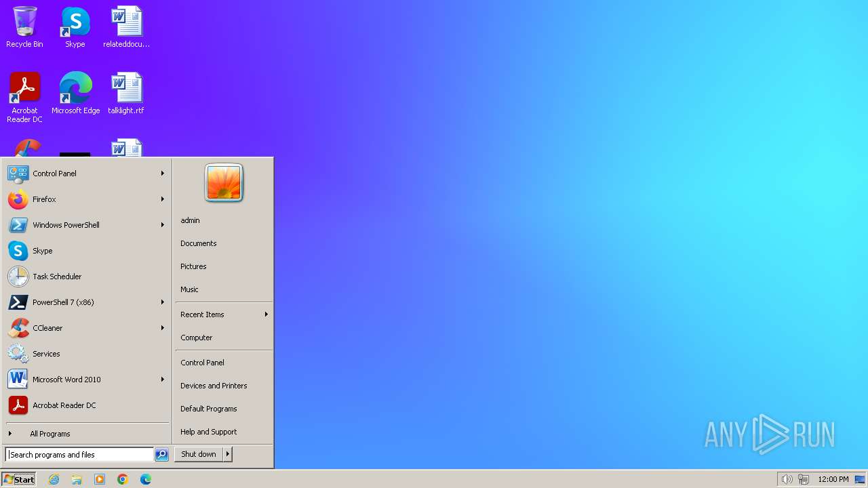Click the Windows PowerShell icon in Start menu

click(x=18, y=225)
